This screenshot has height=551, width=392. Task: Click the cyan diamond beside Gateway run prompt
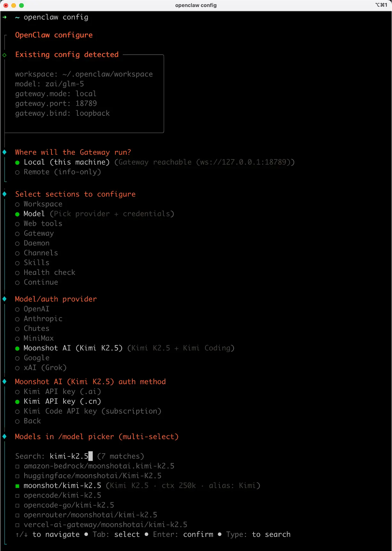(4, 152)
